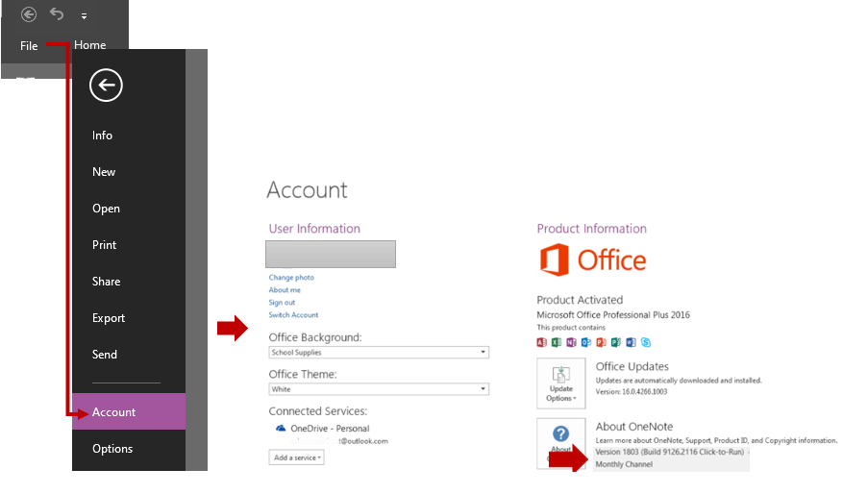The height and width of the screenshot is (494, 868).
Task: Click the user photo placeholder
Action: click(331, 254)
